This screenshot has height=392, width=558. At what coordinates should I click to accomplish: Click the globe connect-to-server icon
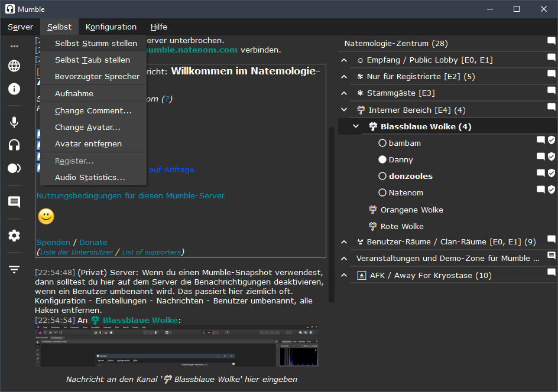(14, 66)
